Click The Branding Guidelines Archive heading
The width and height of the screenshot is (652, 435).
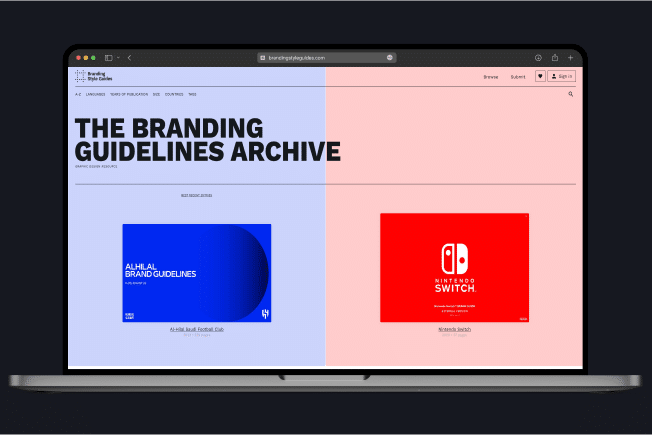point(207,140)
